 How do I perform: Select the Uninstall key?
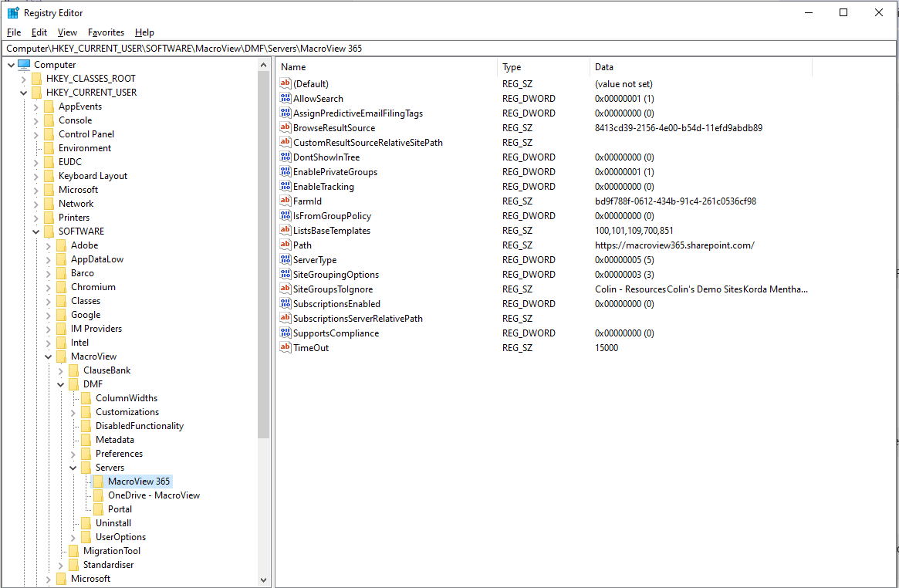point(113,522)
